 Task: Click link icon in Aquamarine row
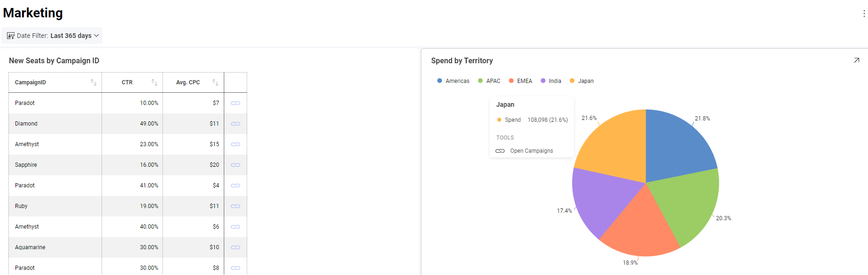(235, 247)
